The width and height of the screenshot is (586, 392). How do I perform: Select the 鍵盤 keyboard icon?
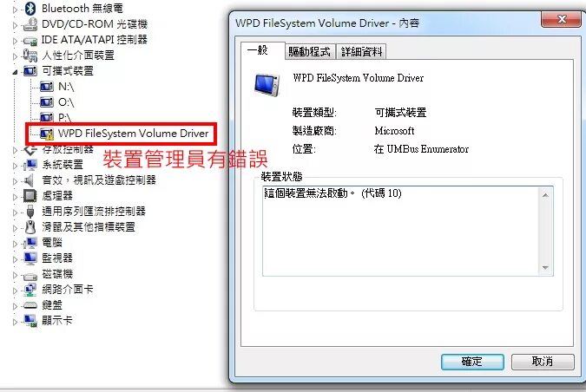30,305
